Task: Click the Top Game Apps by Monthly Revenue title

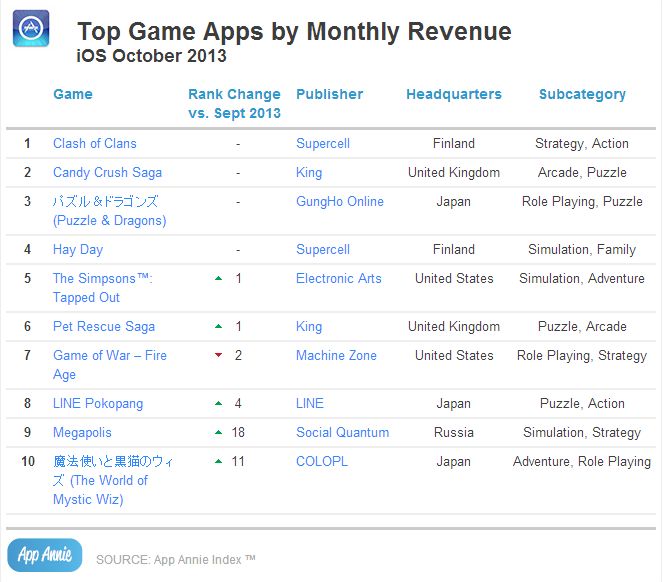Action: 294,31
